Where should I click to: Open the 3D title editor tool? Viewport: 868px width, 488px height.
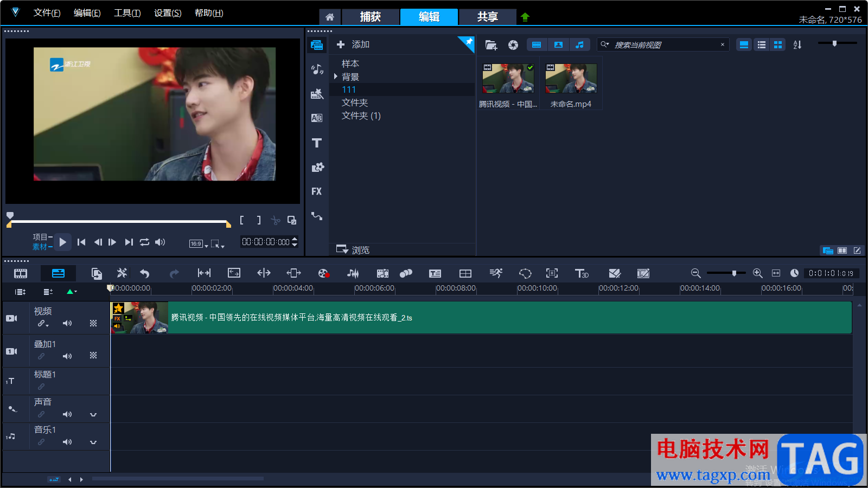pos(582,273)
